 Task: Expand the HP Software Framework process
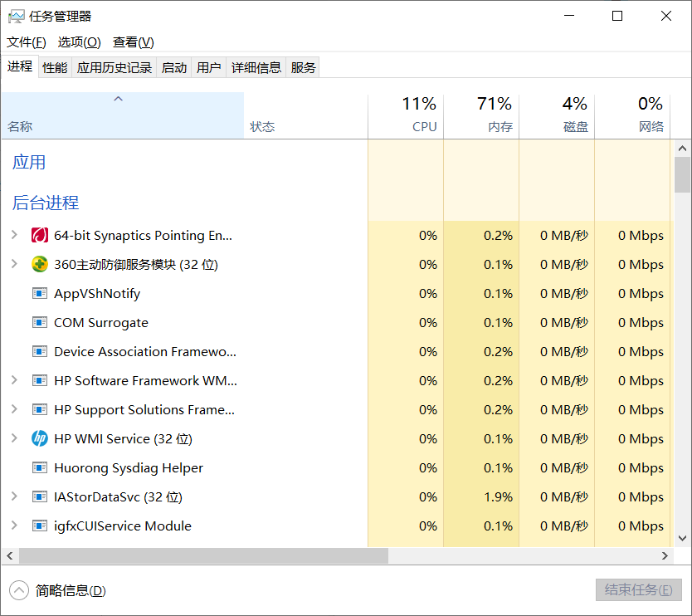[14, 380]
